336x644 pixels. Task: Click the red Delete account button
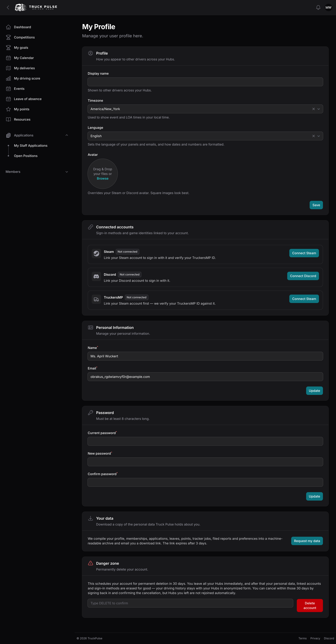(x=310, y=606)
